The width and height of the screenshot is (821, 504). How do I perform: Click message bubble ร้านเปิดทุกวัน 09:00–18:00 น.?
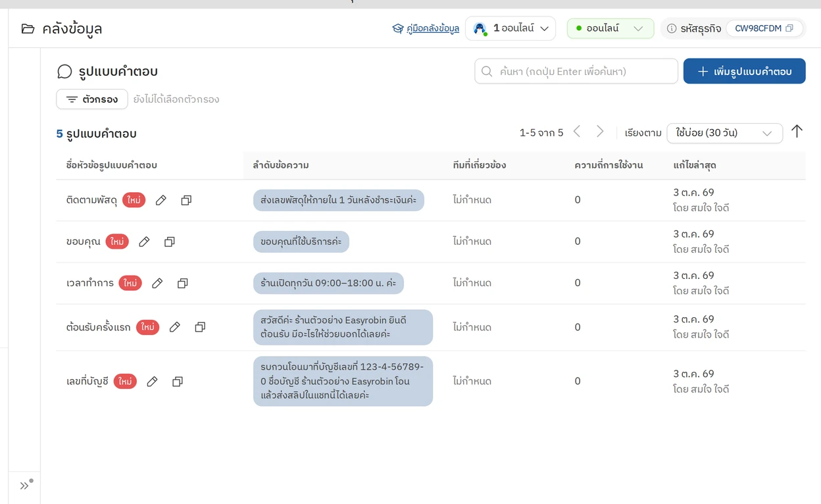pos(328,283)
